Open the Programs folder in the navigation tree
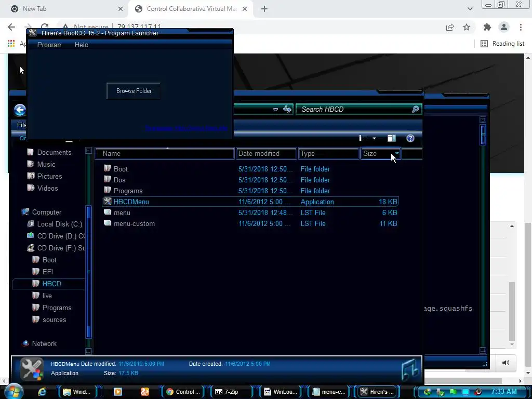 point(57,308)
